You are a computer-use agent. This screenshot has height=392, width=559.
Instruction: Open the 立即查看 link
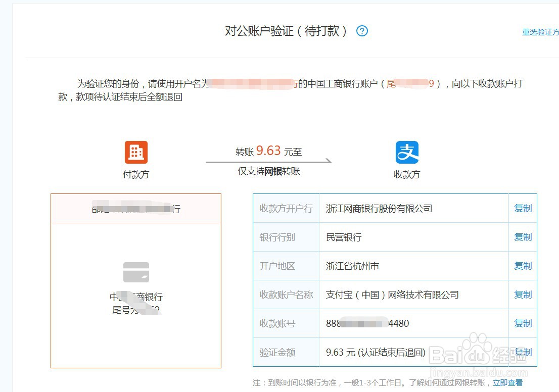507,383
